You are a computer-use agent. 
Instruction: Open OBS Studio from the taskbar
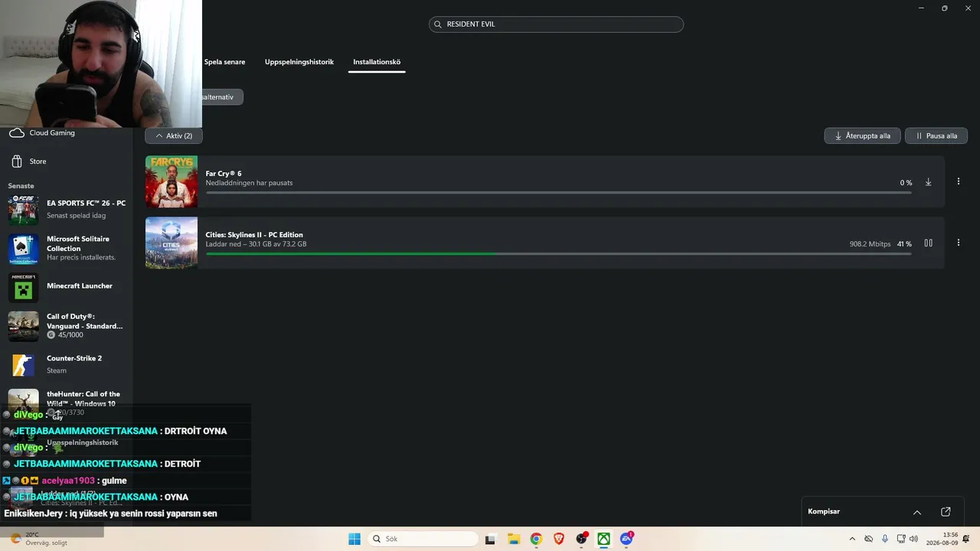[x=582, y=539]
